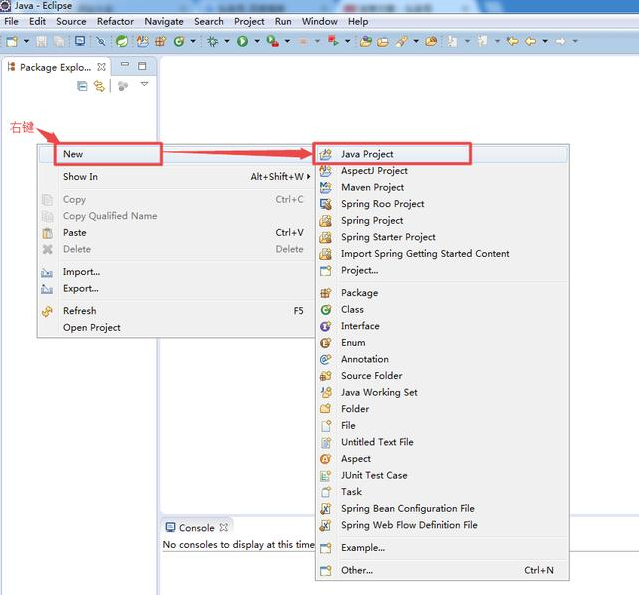The image size is (642, 595).
Task: Click the Back navigation arrow icon
Action: pyautogui.click(x=531, y=41)
